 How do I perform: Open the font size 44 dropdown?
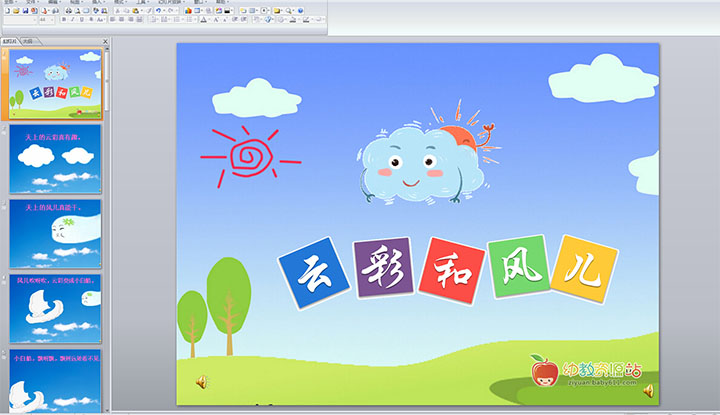[x=47, y=20]
